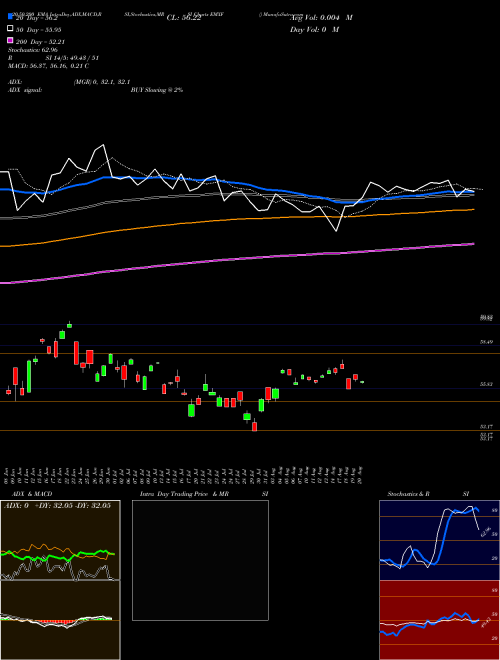Image resolution: width=500 pixels, height=660 pixels.
Task: Click the 58.49 price level label
Action: pos(487,342)
